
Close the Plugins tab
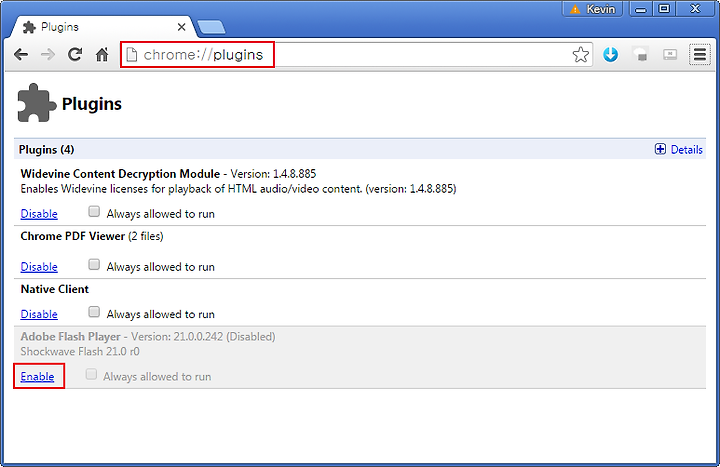click(181, 27)
